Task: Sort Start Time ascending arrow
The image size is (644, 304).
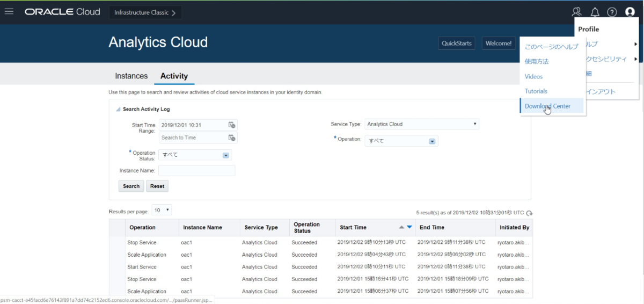Action: click(401, 227)
